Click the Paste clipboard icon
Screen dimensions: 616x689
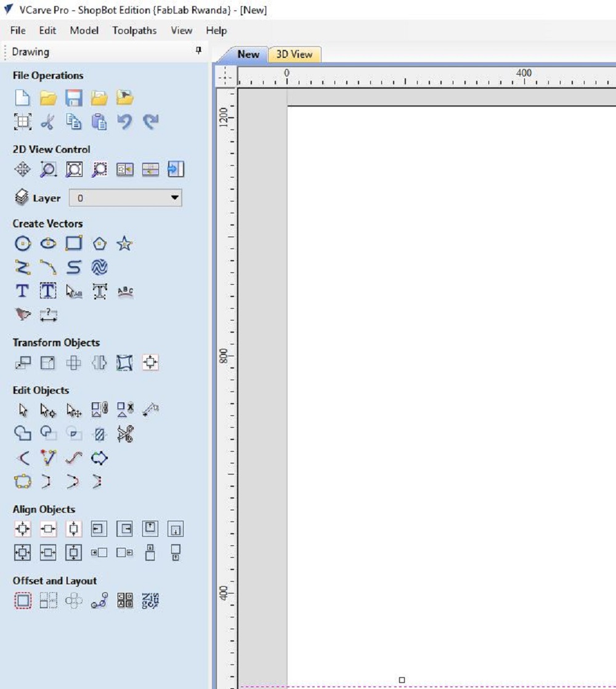[99, 122]
